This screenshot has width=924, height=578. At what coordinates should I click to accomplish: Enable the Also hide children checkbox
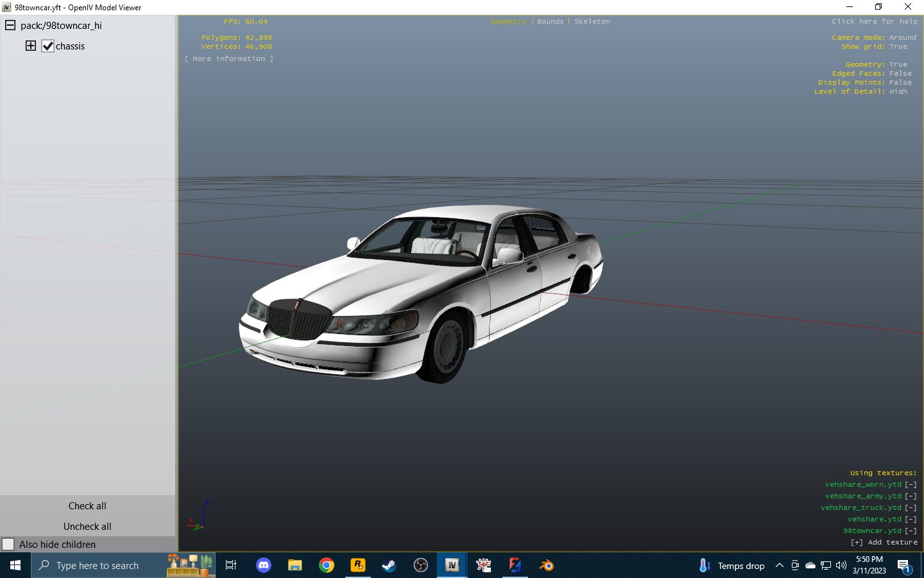[9, 544]
